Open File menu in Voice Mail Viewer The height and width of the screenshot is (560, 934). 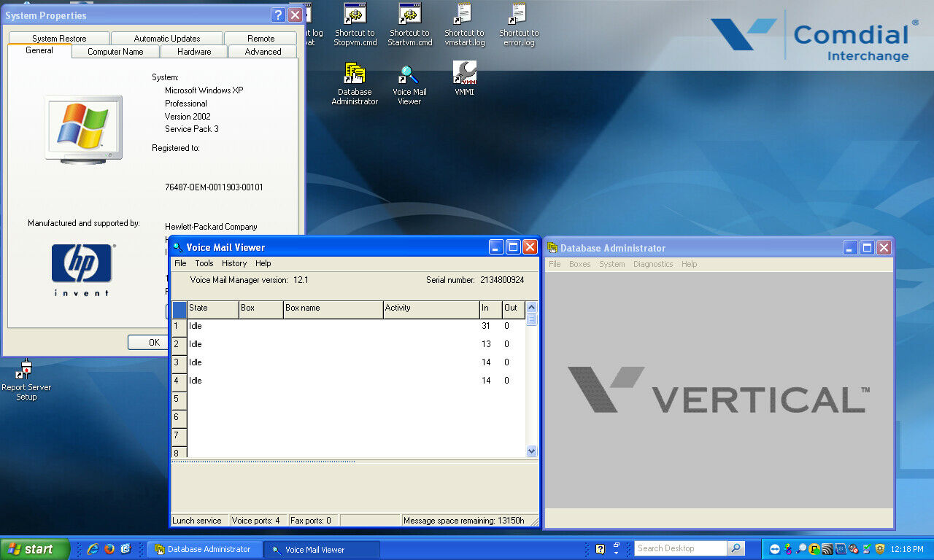coord(180,263)
